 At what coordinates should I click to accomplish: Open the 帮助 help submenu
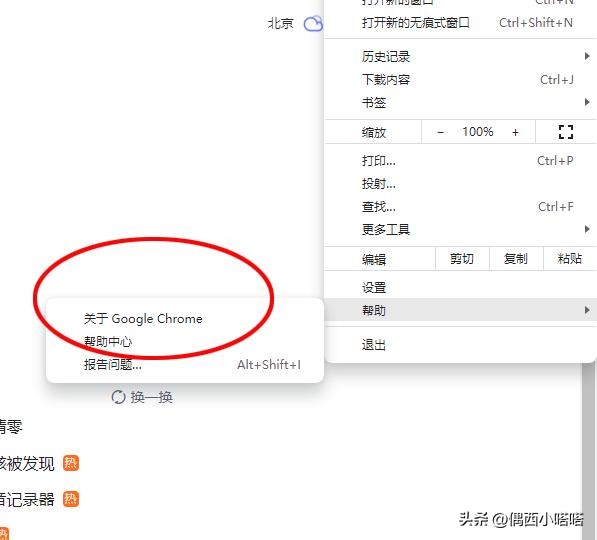pos(460,310)
